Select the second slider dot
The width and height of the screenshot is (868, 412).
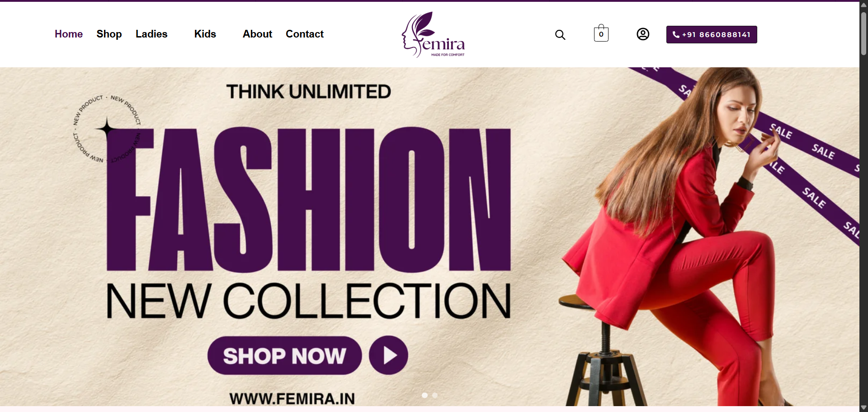click(x=435, y=395)
